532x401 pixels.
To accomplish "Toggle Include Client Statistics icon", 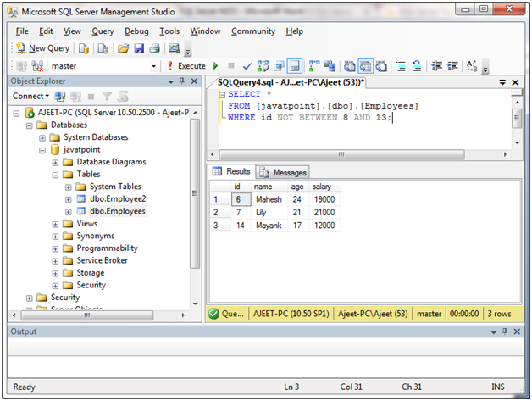I will [x=330, y=66].
